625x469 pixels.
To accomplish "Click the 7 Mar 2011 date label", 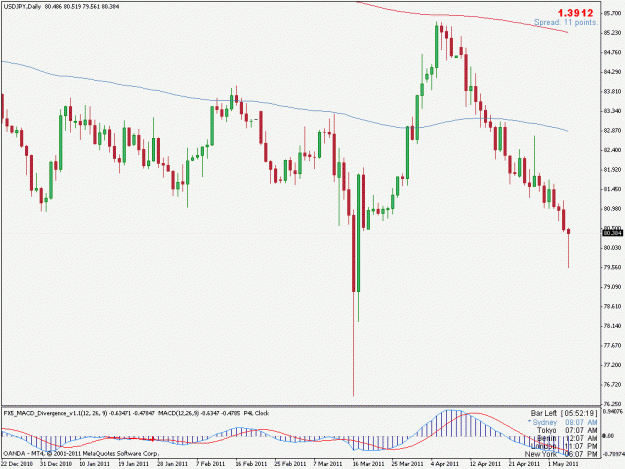I will [328, 464].
